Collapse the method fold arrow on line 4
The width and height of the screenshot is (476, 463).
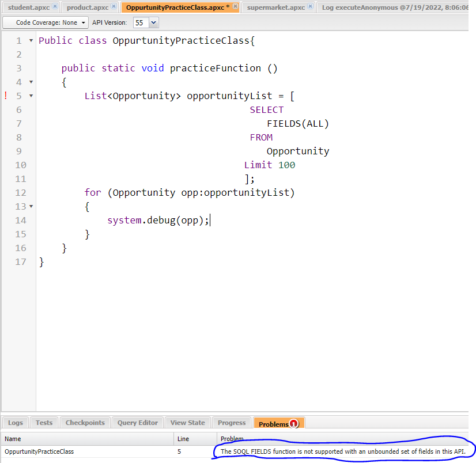31,82
